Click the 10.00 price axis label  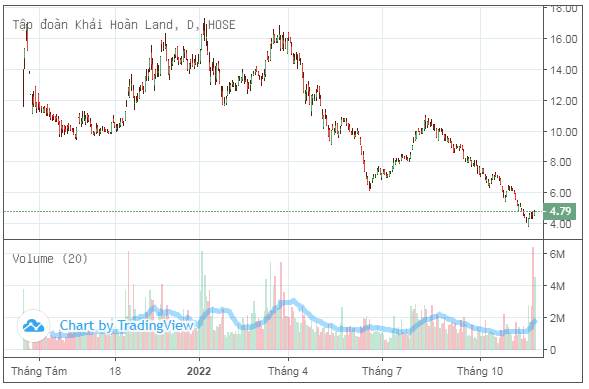pyautogui.click(x=563, y=132)
